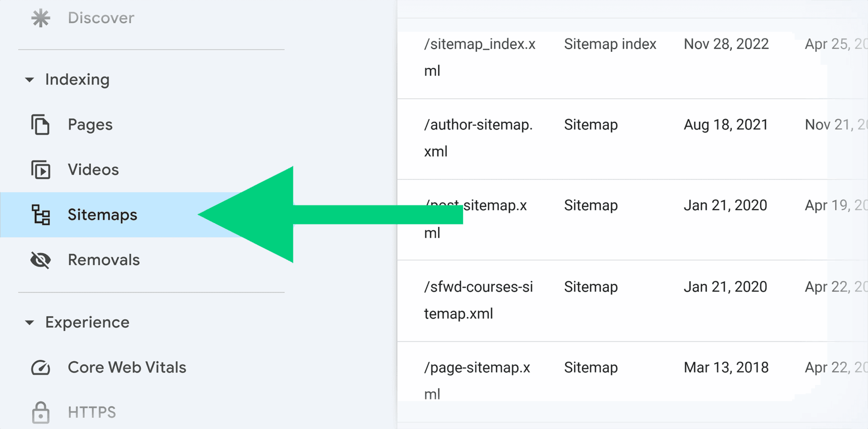Navigate to Removals in the sidebar
Image resolution: width=868 pixels, height=429 pixels.
click(103, 260)
